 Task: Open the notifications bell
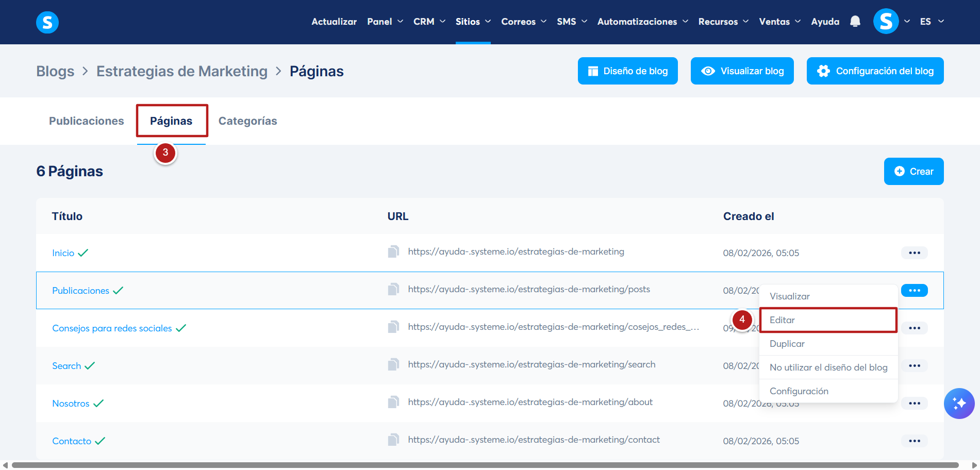[855, 21]
